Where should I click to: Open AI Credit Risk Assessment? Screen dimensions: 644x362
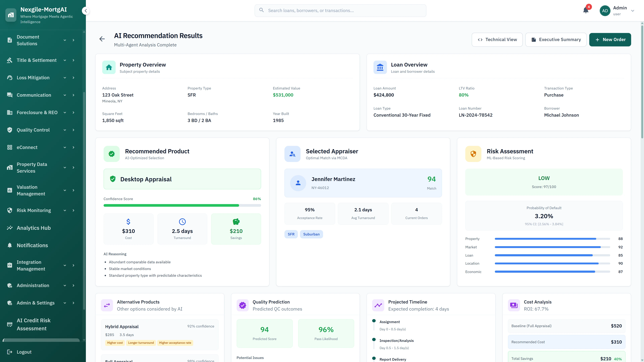click(34, 324)
